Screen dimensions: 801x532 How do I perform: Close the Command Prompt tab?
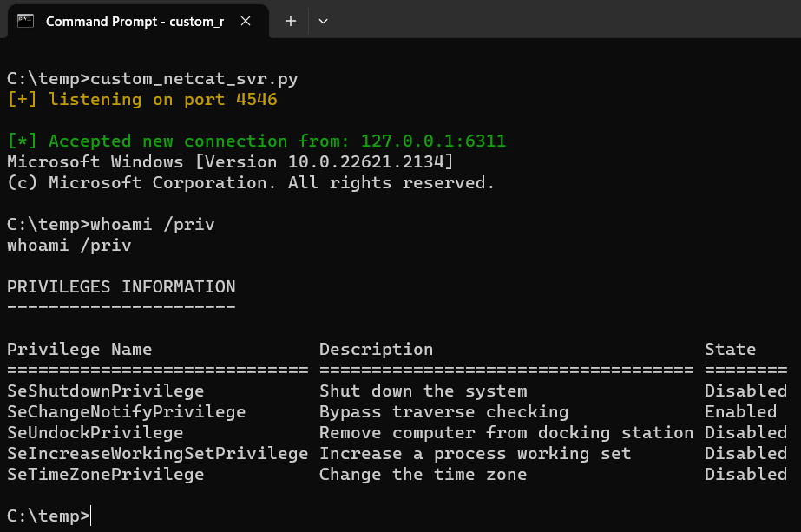tap(244, 21)
